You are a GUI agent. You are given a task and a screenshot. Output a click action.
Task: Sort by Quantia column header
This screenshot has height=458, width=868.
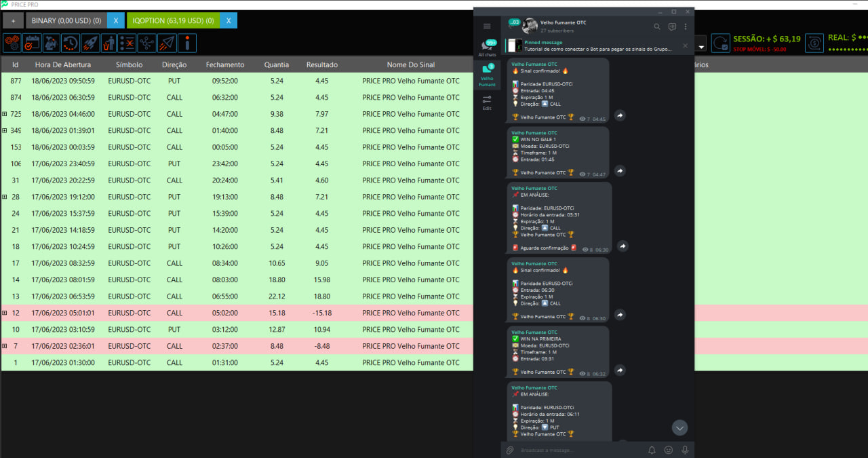click(x=277, y=64)
